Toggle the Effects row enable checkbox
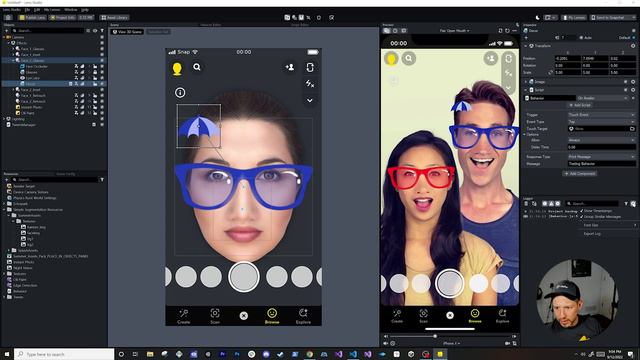Screen dimensions: 640x360 click(x=102, y=43)
